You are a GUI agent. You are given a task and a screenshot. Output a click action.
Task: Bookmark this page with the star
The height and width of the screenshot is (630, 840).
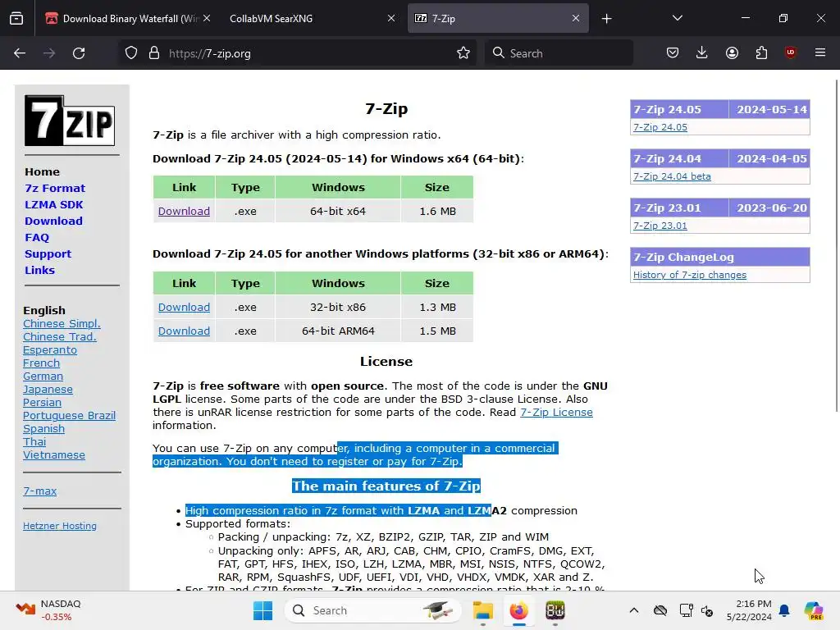(x=463, y=53)
